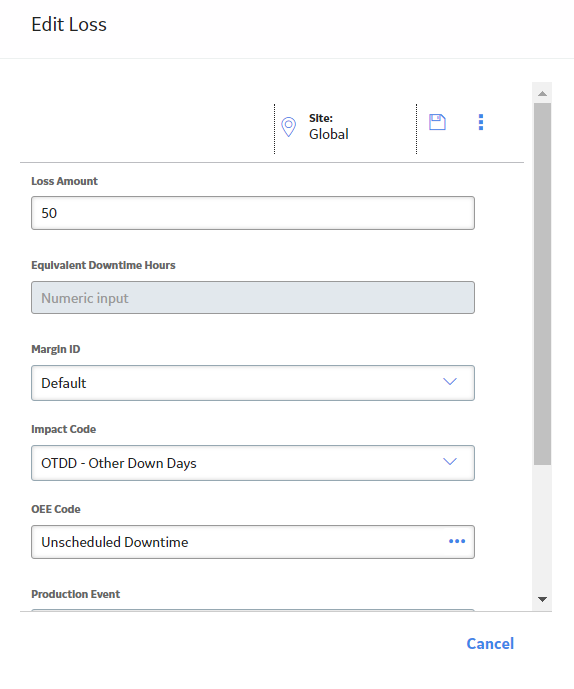Click the Edit Loss title
The width and height of the screenshot is (574, 689).
[69, 25]
